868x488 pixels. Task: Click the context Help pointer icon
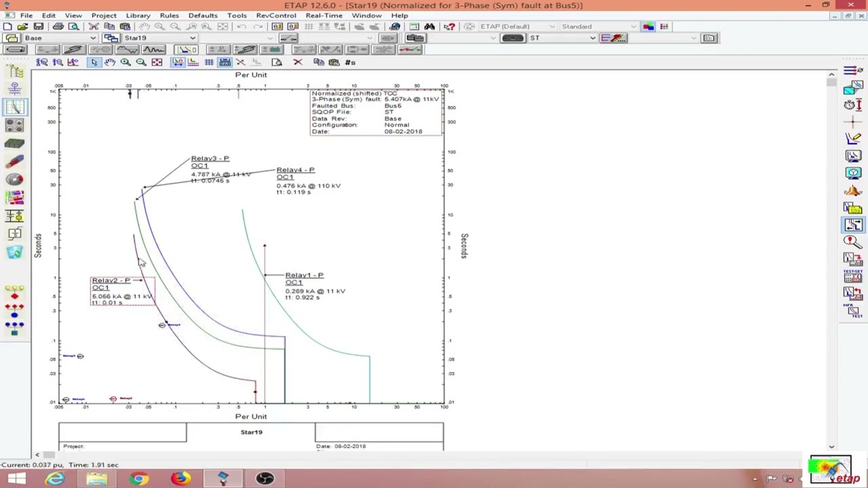coord(449,26)
